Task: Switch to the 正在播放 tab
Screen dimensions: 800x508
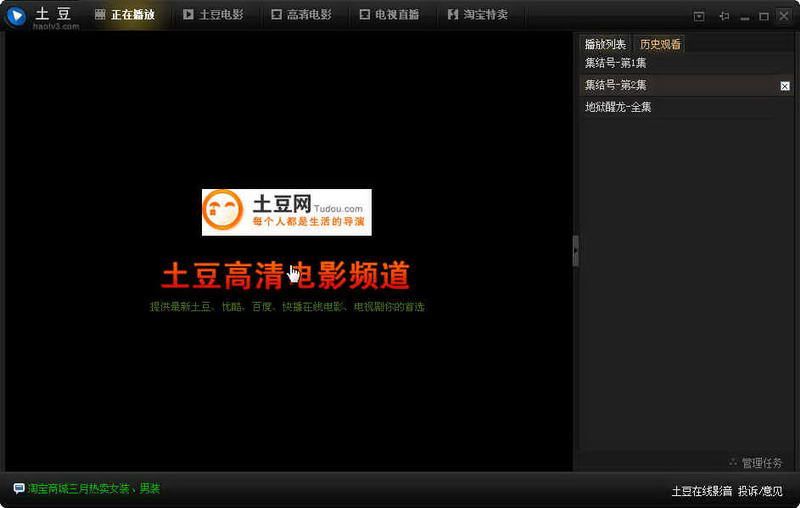Action: click(x=125, y=15)
